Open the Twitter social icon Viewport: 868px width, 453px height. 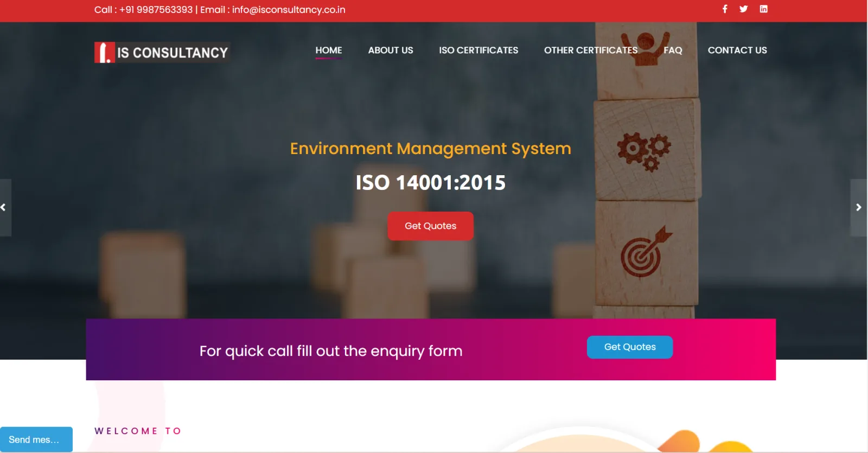[x=743, y=9]
